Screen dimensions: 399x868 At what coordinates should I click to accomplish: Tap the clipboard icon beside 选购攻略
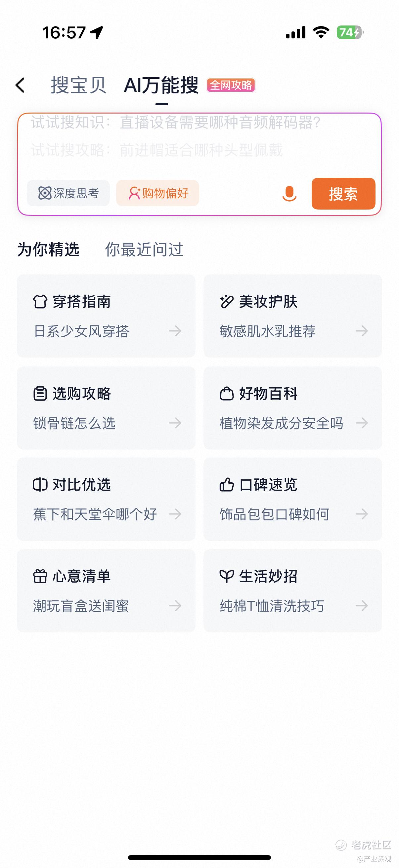(40, 394)
